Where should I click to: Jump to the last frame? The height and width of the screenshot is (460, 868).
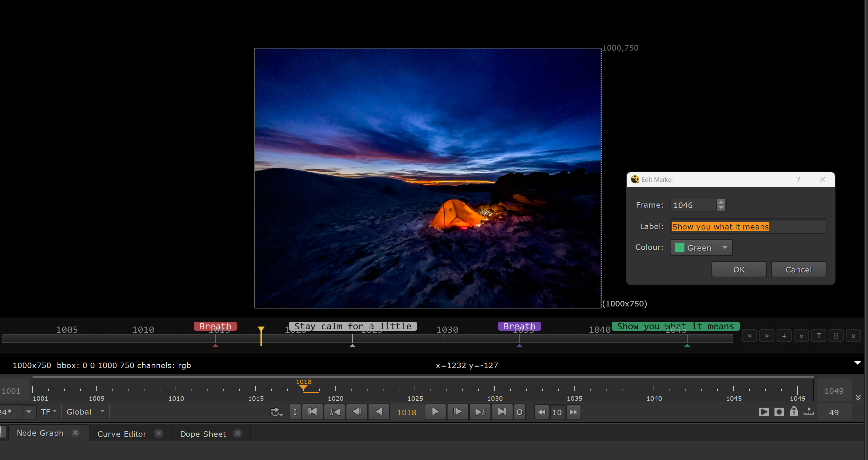[x=502, y=412]
